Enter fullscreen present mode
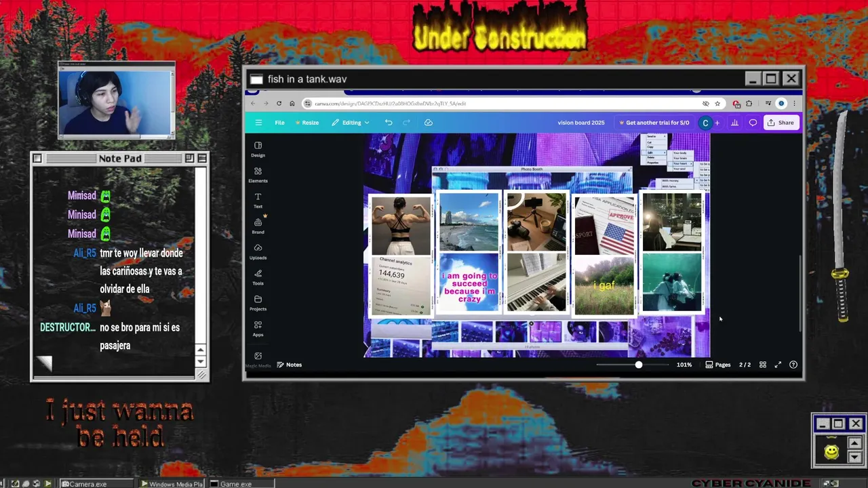The height and width of the screenshot is (488, 868). point(778,365)
